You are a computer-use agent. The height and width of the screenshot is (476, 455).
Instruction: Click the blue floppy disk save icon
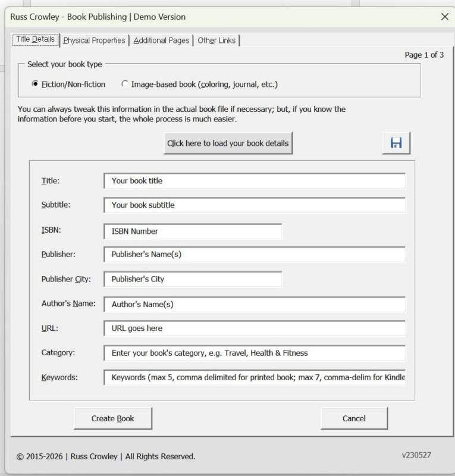click(x=396, y=143)
